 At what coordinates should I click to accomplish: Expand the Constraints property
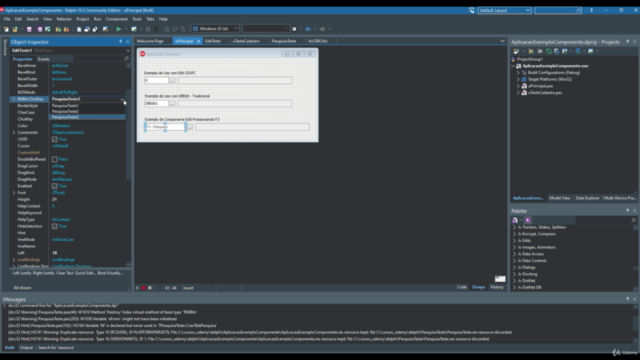14,133
